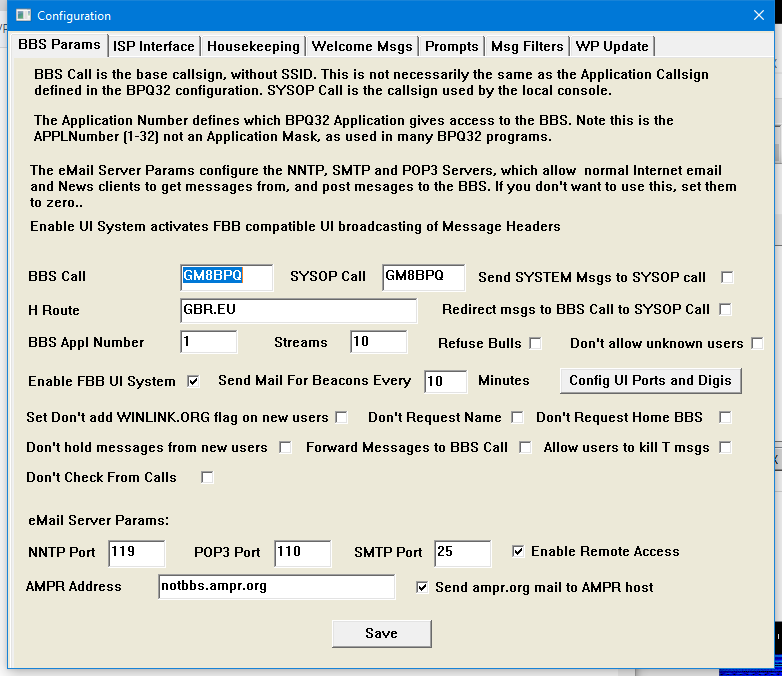
Task: Select the SYSOP Call text field
Action: click(x=423, y=277)
